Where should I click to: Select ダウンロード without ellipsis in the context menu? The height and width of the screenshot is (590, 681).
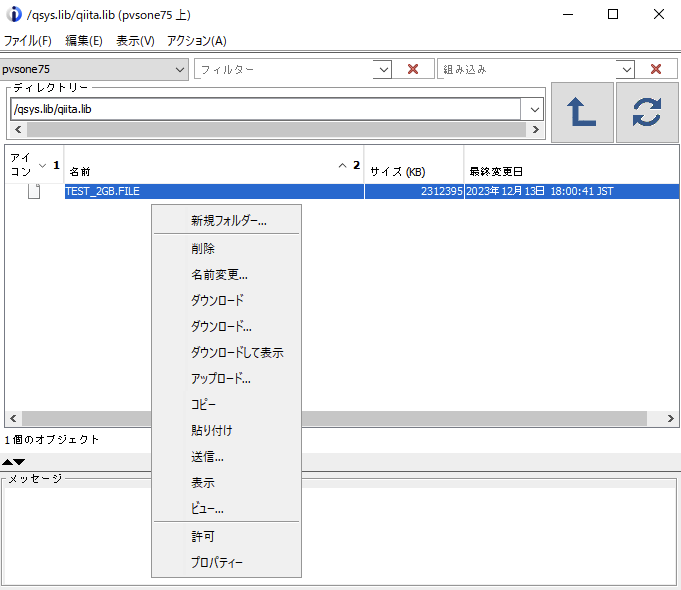coord(226,300)
